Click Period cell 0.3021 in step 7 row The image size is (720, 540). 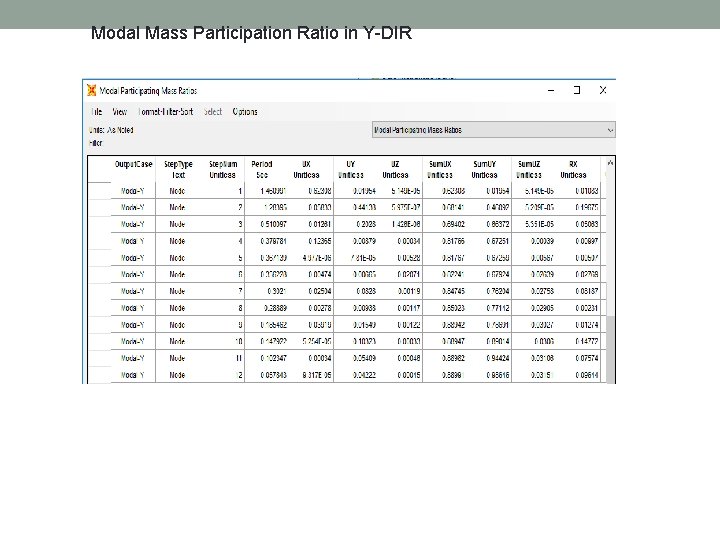267,291
